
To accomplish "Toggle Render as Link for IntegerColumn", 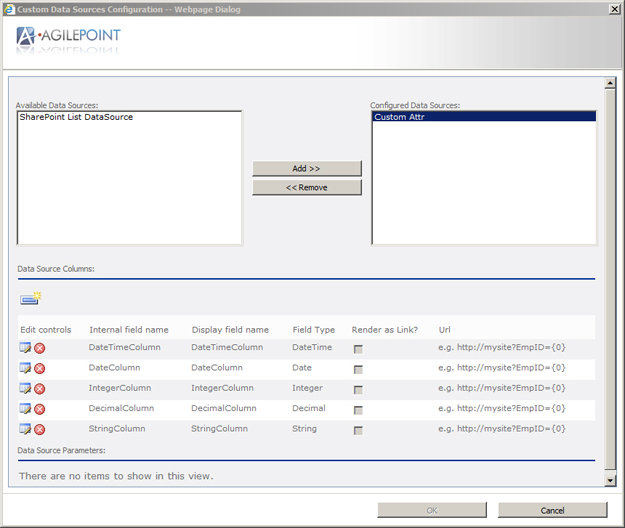I will click(358, 389).
